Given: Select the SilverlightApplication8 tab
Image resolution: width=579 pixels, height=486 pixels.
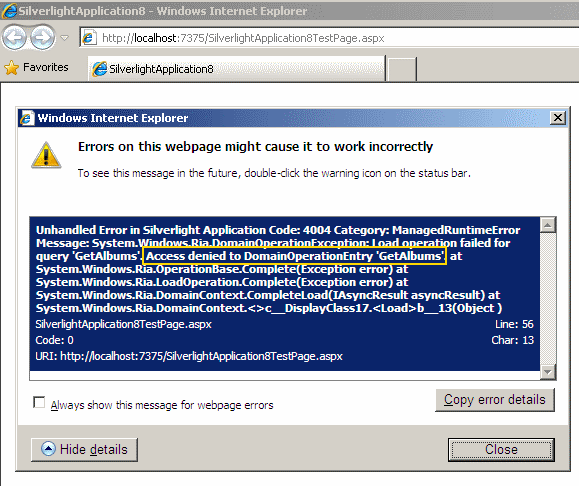Looking at the screenshot, I should click(236, 69).
